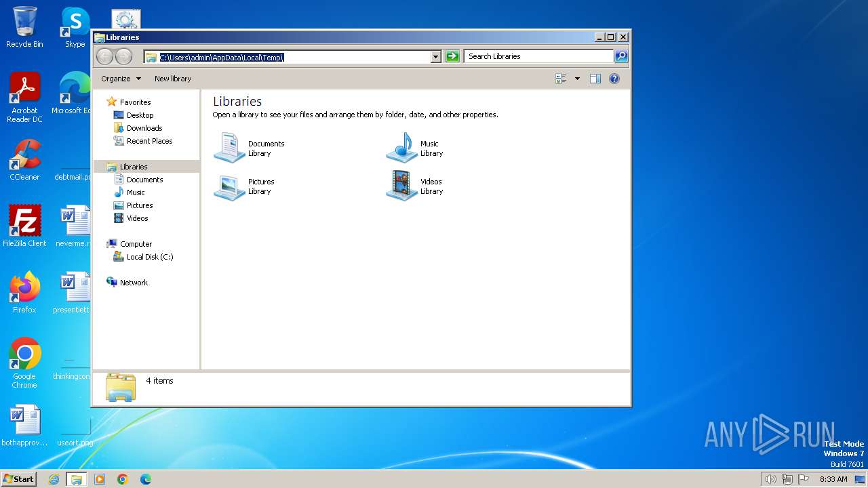Image resolution: width=868 pixels, height=488 pixels.
Task: Click the address bar path field
Action: coord(288,57)
